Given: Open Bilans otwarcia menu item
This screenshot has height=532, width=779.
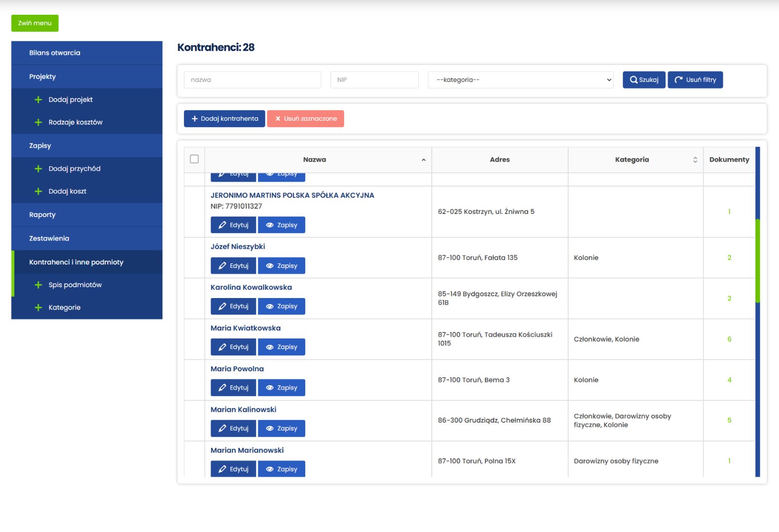Looking at the screenshot, I should tap(55, 53).
